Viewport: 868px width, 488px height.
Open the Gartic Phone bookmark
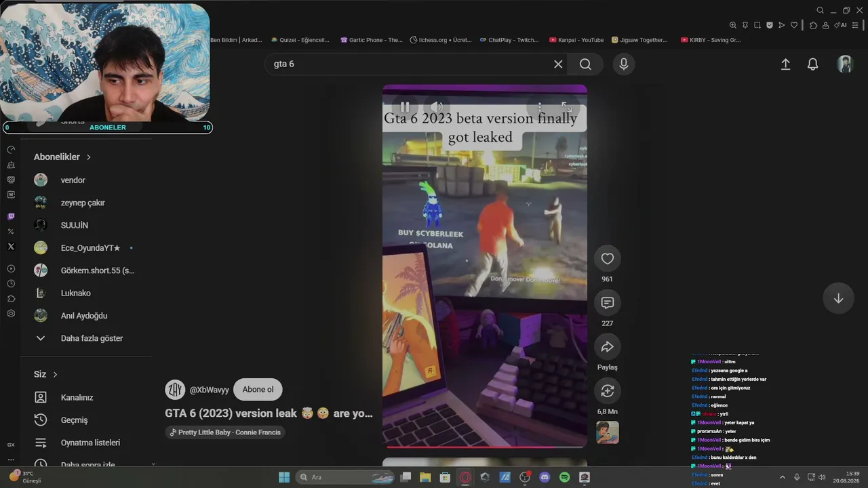pos(371,40)
